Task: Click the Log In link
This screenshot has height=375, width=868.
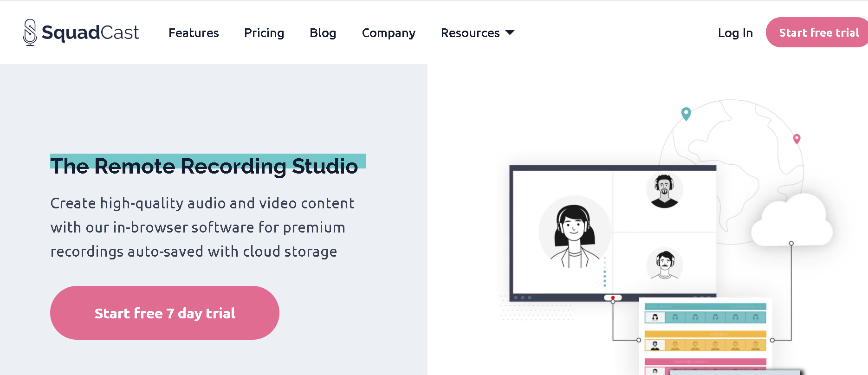Action: [735, 33]
